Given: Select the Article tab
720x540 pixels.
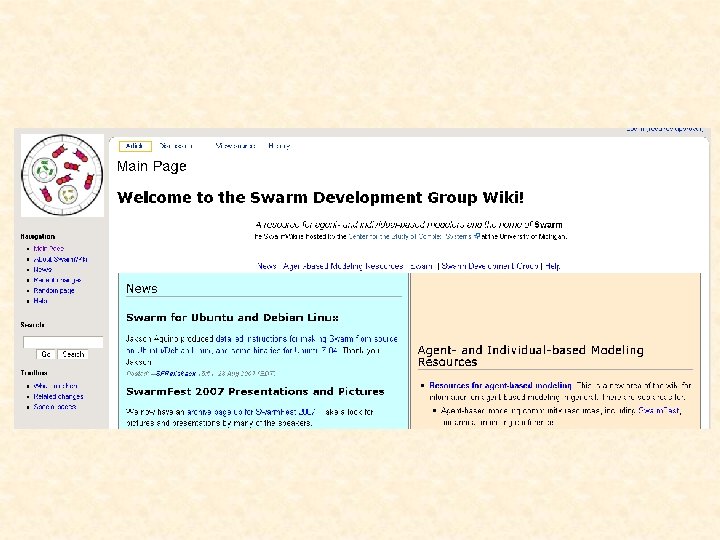Looking at the screenshot, I should coord(135,146).
